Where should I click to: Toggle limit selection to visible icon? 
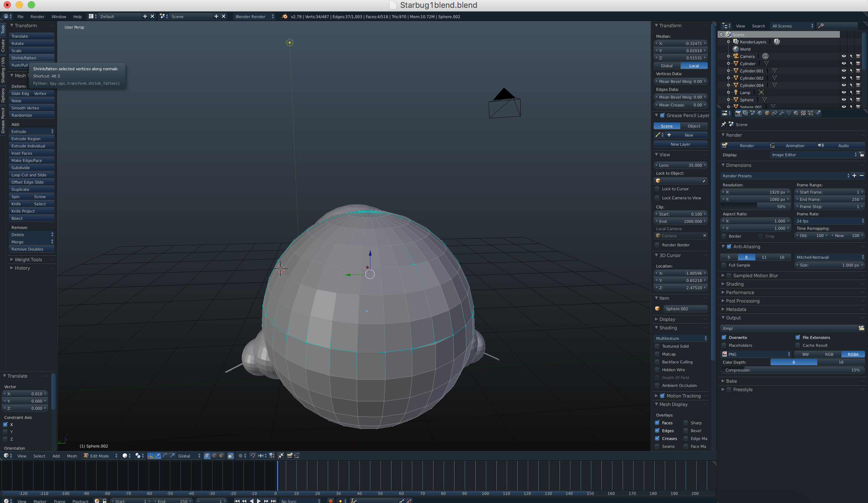pos(231,456)
